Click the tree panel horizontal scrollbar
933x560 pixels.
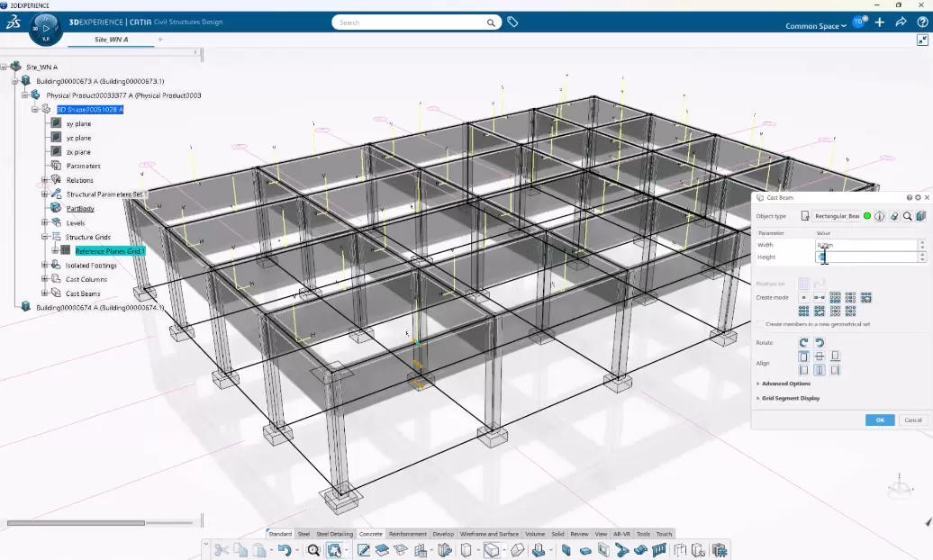(76, 522)
